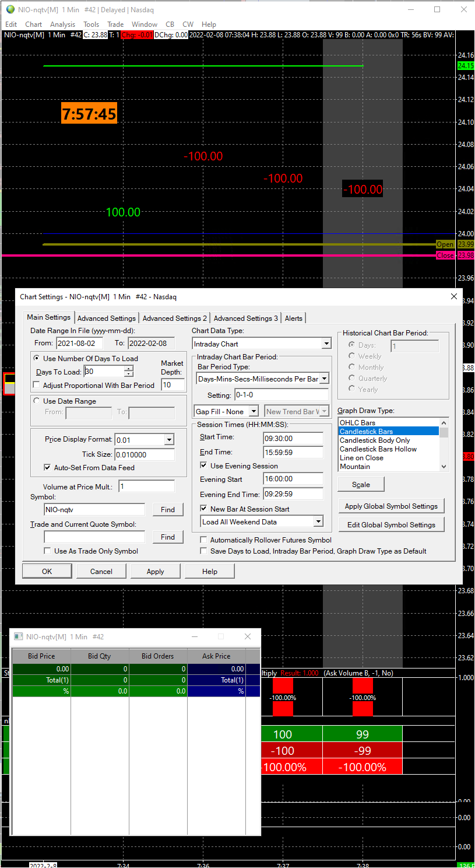Expand the Bar Period Type dropdown
Image resolution: width=475 pixels, height=868 pixels.
324,379
